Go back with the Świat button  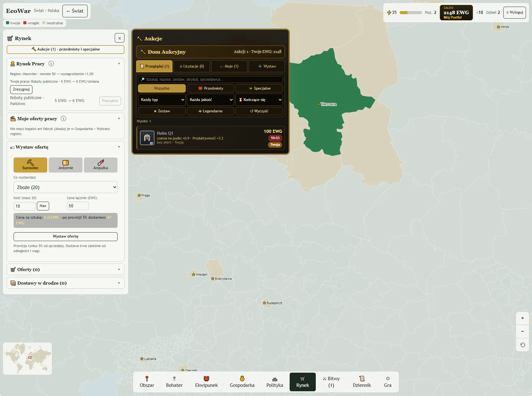(x=75, y=11)
